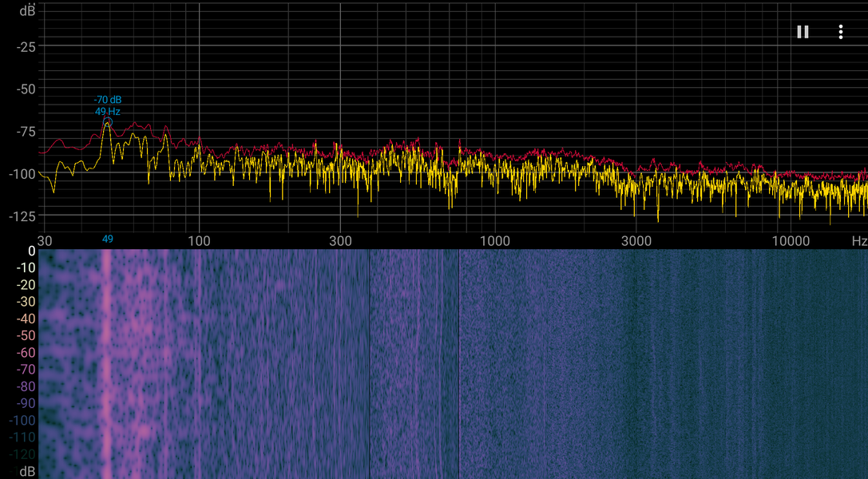Screen dimensions: 868x479
Task: Click the '100' frequency axis label
Action: pyautogui.click(x=200, y=241)
